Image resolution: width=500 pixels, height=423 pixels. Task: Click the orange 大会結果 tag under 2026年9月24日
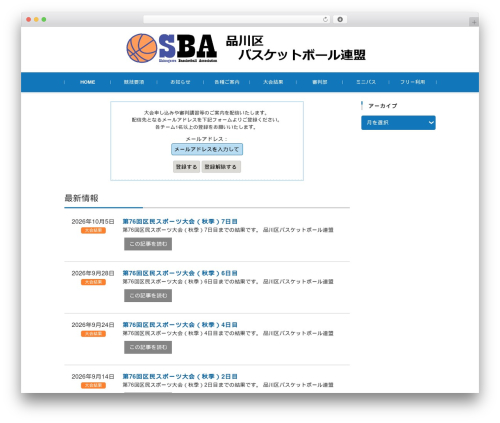click(93, 334)
